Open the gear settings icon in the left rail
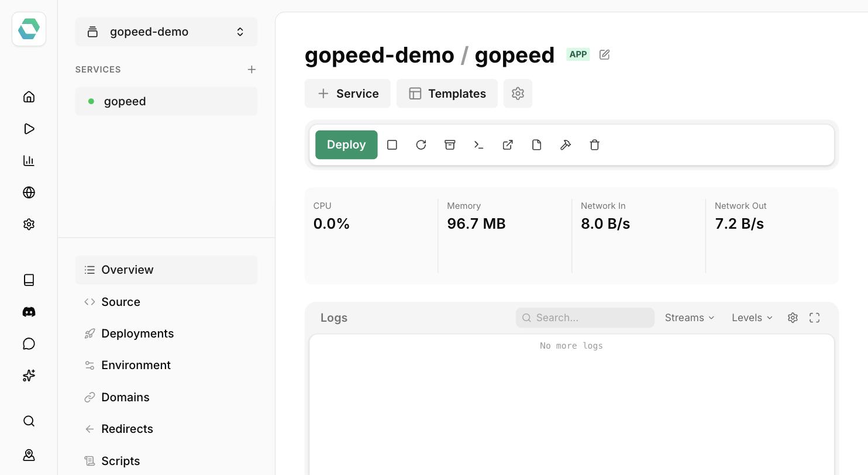The height and width of the screenshot is (475, 868). (29, 224)
